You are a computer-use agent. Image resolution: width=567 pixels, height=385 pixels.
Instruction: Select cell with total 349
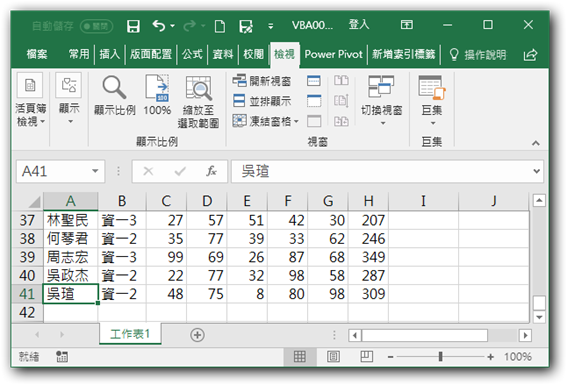368,257
